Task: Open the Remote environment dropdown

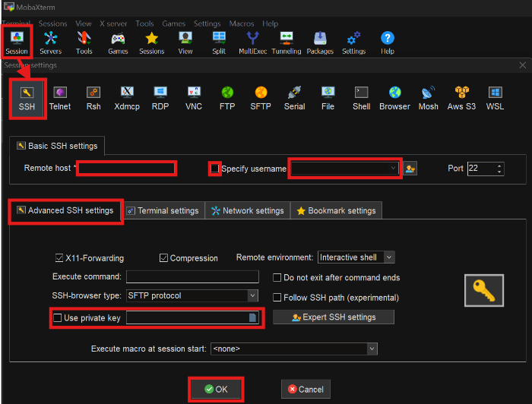Action: pos(389,257)
